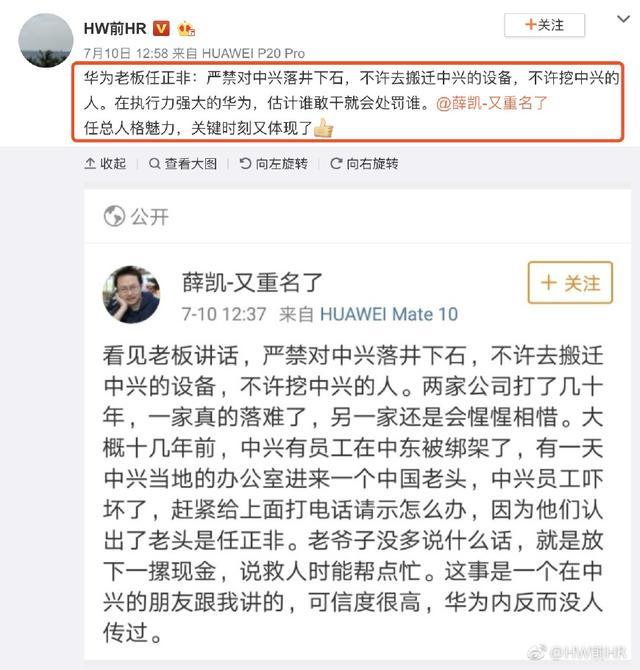Click the orange V verified badge
The height and width of the screenshot is (670, 640).
tap(161, 29)
